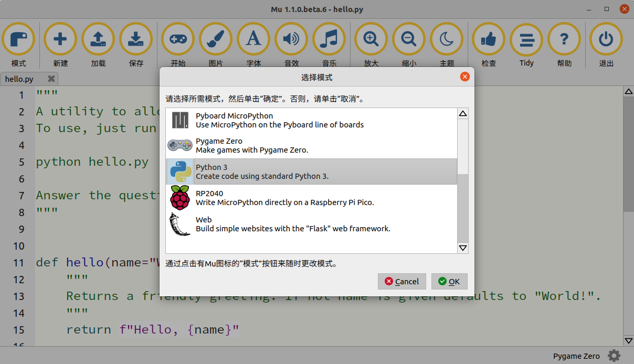The image size is (634, 364).
Task: Select the RP2040 mode
Action: pyautogui.click(x=312, y=198)
